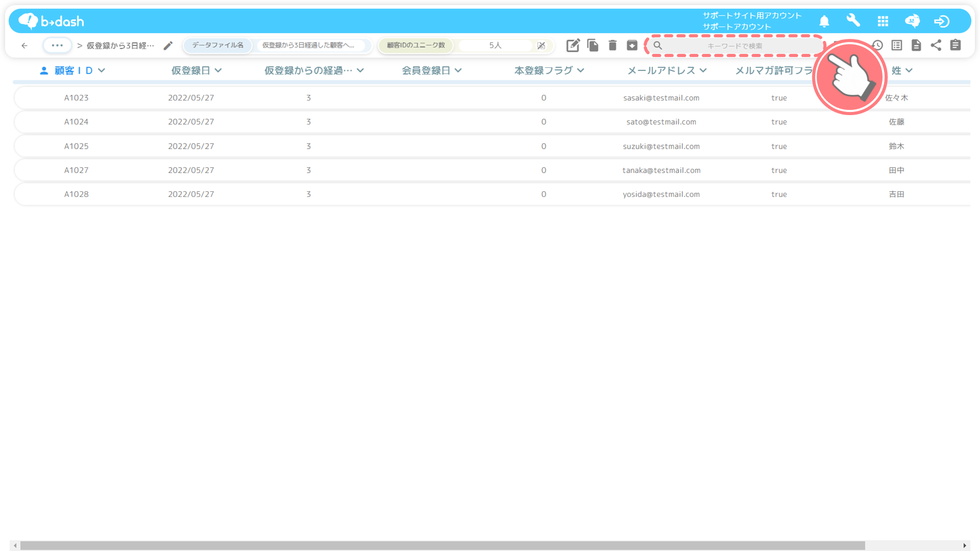Screen dimensions: 980x551
Task: Edit the data file name with pencil icon
Action: tap(168, 46)
